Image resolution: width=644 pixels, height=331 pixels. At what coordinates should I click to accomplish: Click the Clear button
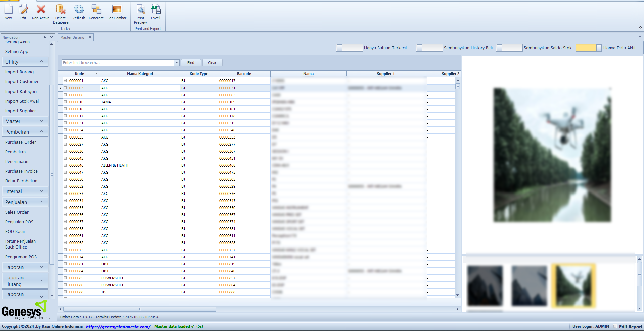coord(212,63)
